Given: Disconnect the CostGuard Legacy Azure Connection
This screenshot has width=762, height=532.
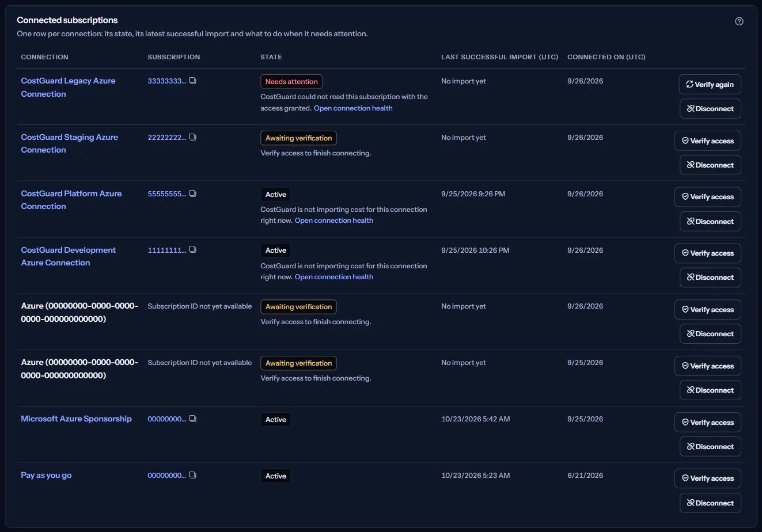Looking at the screenshot, I should pyautogui.click(x=710, y=108).
